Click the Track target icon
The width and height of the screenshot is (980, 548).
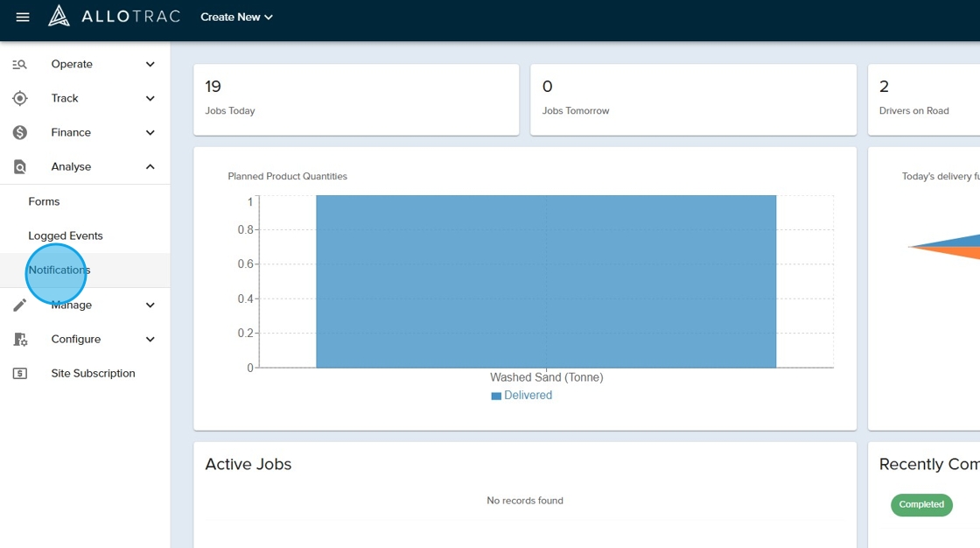coord(20,98)
